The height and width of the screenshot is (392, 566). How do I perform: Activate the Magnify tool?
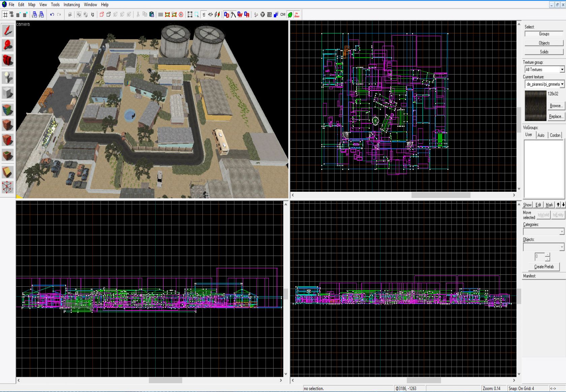coord(8,45)
